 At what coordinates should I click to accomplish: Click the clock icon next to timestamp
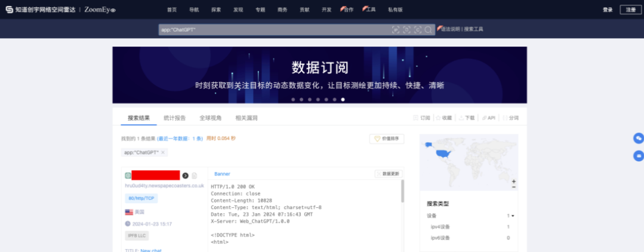[128, 224]
